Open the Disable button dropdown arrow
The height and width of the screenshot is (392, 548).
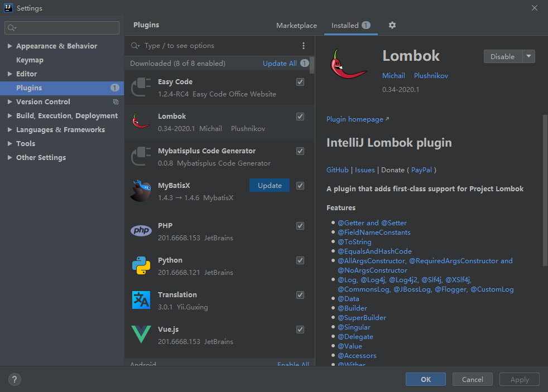coord(529,56)
